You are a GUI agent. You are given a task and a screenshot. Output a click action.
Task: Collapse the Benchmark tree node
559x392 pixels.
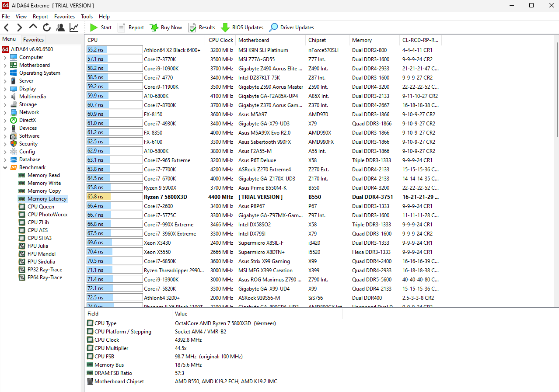tap(5, 167)
